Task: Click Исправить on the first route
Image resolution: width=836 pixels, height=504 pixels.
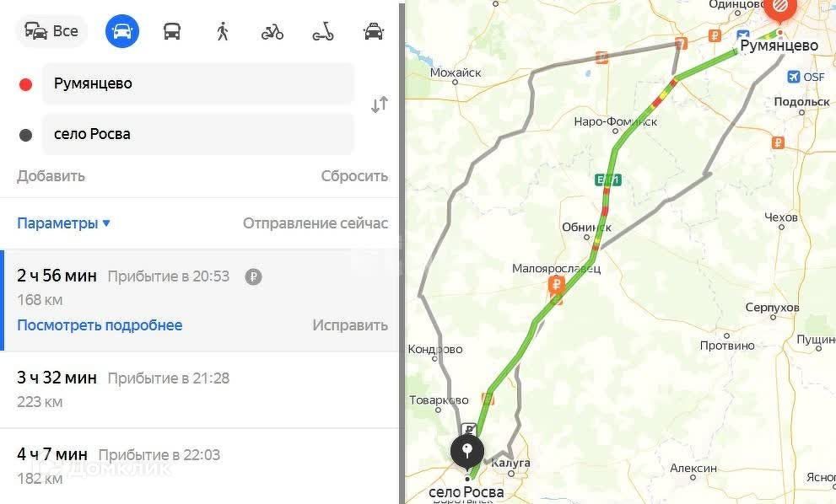Action: point(350,325)
